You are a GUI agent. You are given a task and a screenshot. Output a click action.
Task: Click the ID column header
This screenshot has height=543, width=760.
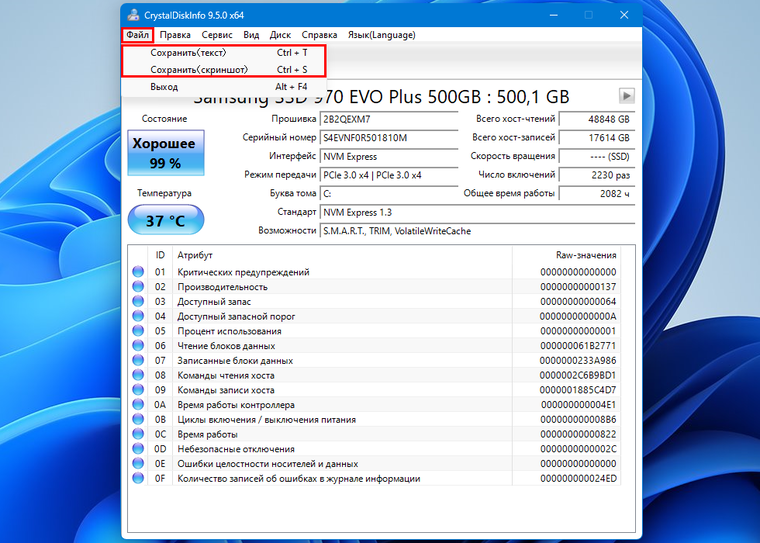point(160,255)
